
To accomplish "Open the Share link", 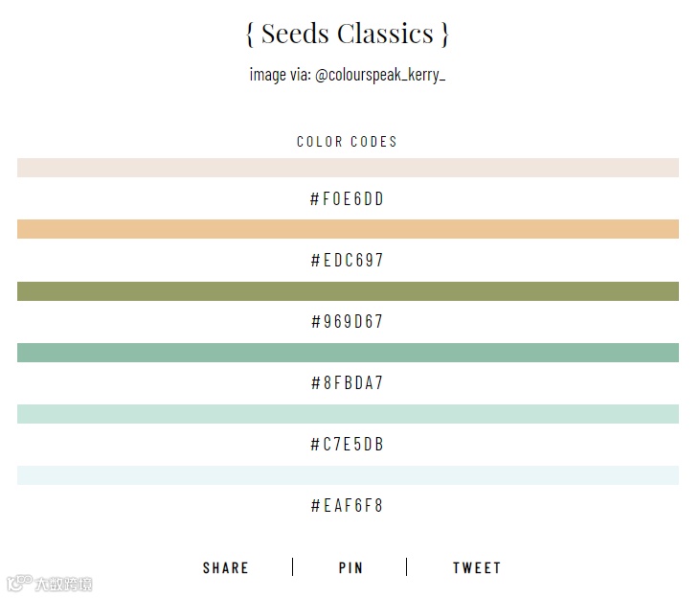I will (x=226, y=568).
